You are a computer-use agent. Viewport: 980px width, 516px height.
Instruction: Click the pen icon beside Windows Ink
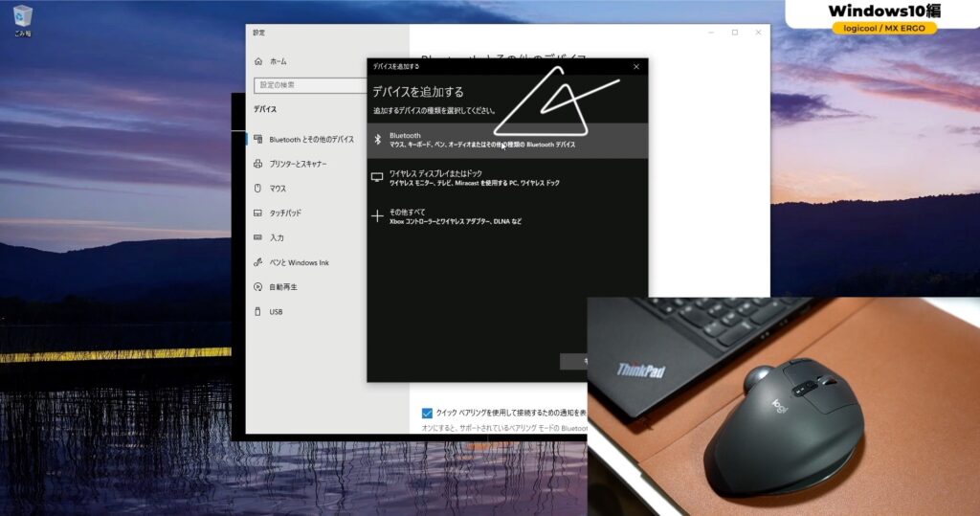point(257,262)
